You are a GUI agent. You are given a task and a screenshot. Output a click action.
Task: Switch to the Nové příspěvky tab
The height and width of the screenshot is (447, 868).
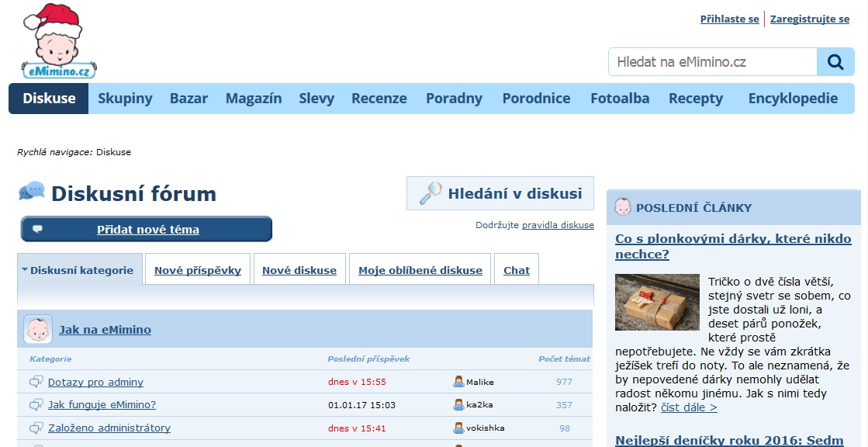(x=198, y=270)
